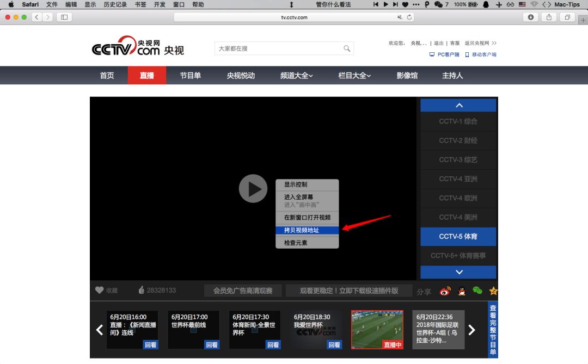Viewport: 588px width, 364px height.
Task: Reload the page in address bar
Action: pyautogui.click(x=409, y=17)
